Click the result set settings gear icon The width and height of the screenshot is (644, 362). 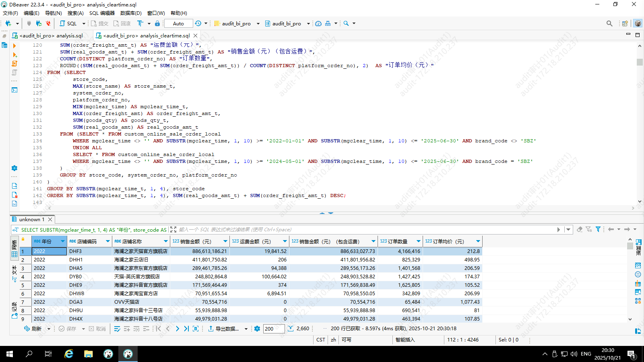point(257,329)
